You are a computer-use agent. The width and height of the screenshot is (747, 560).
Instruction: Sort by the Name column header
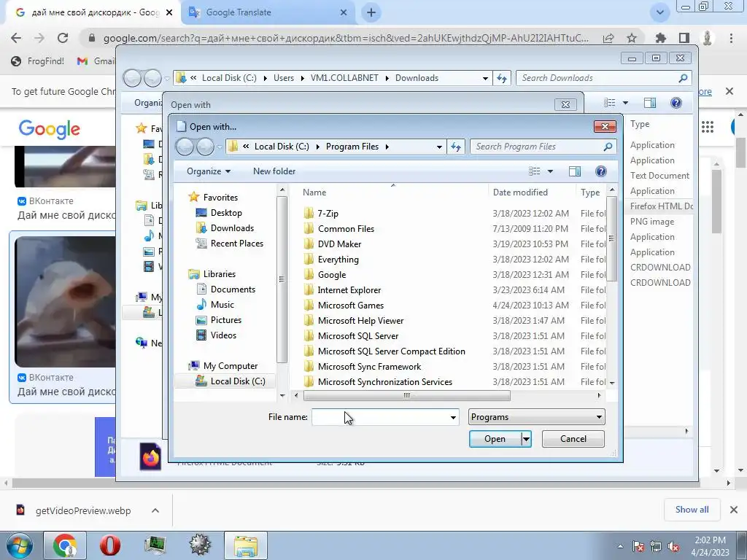click(x=314, y=192)
